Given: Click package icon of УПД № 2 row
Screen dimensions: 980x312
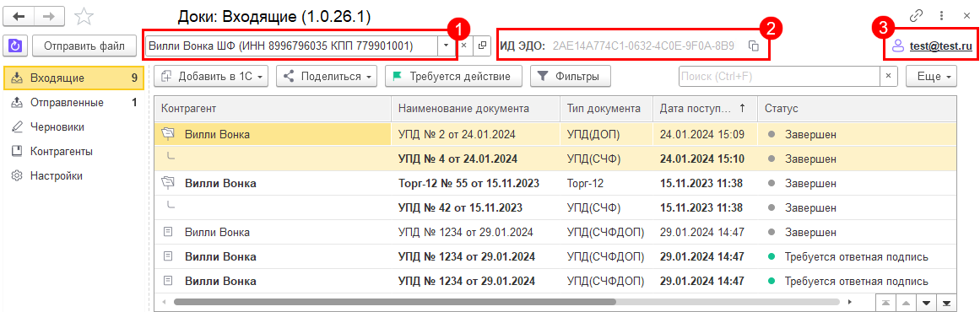Looking at the screenshot, I should [x=167, y=133].
